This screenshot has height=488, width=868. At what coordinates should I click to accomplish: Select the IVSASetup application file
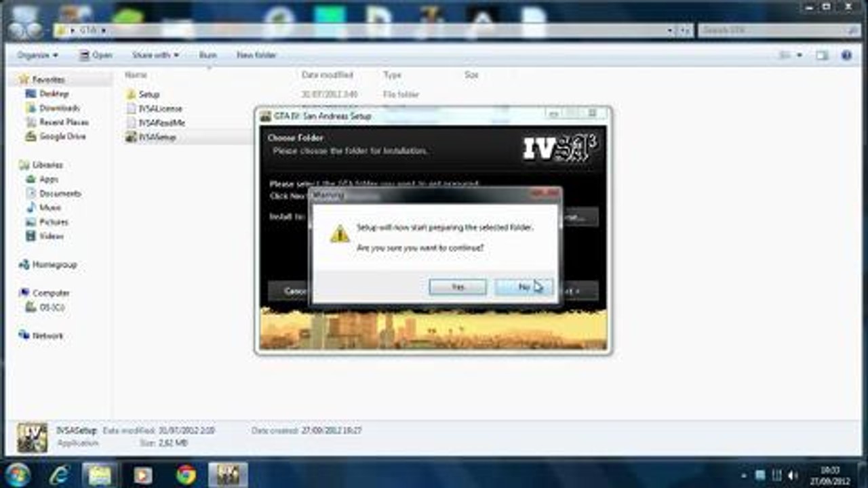point(157,137)
